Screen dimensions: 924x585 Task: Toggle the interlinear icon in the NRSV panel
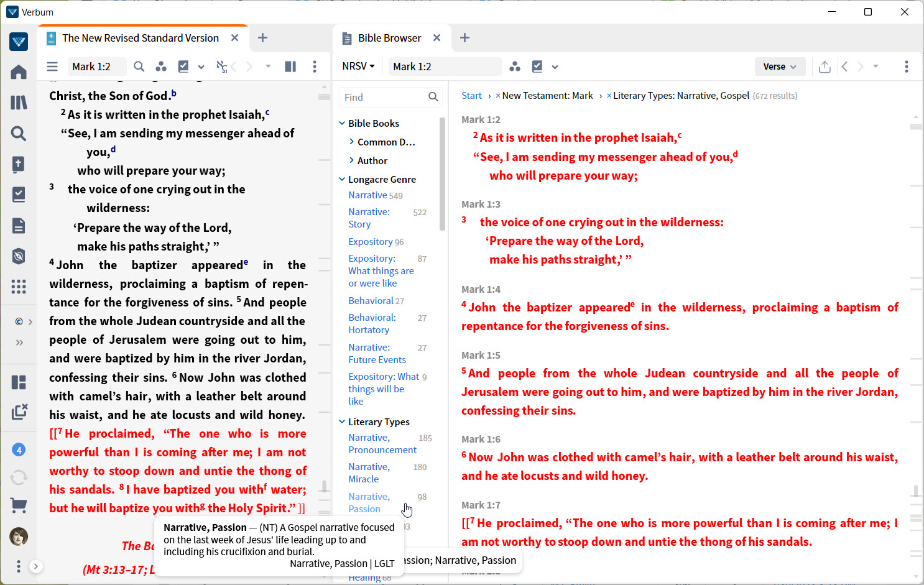point(221,67)
